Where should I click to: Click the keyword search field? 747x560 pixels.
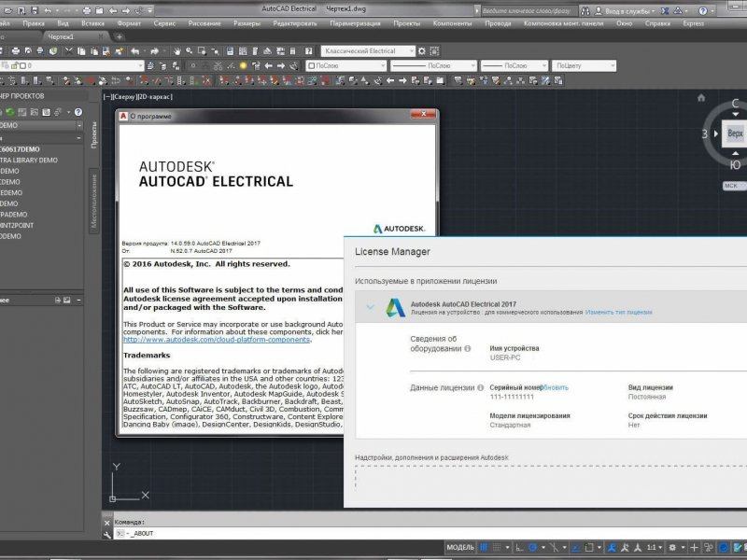point(529,10)
